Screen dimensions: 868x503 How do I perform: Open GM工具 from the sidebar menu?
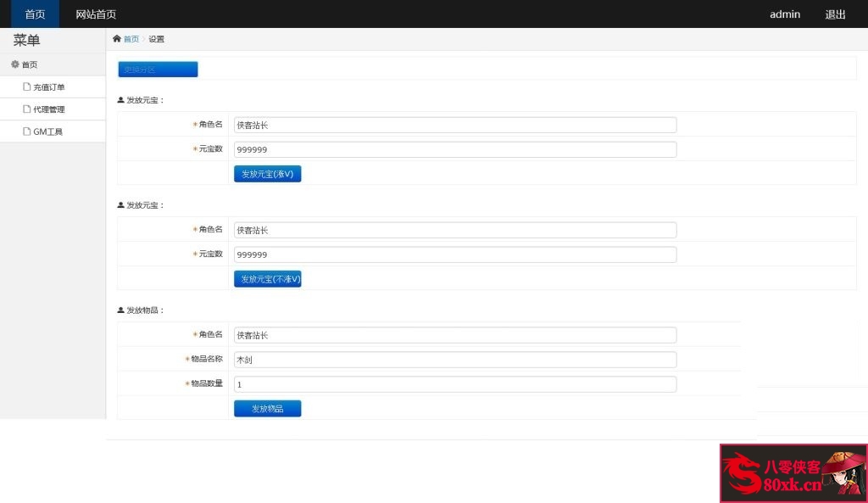tap(47, 131)
